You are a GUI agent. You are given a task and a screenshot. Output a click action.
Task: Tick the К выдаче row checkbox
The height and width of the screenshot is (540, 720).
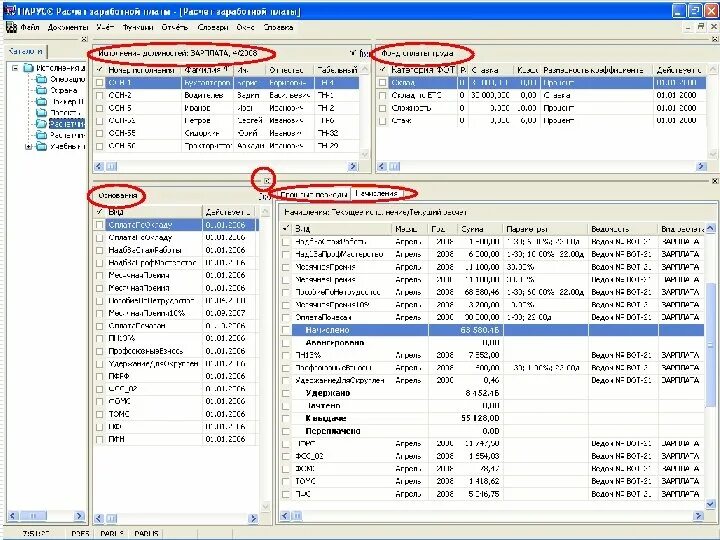pos(286,418)
